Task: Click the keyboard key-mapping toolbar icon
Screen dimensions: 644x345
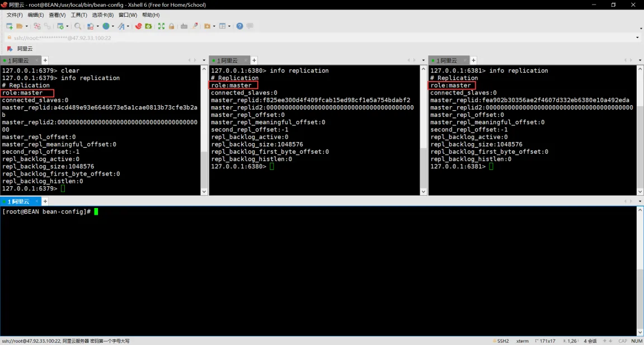Action: [x=184, y=26]
